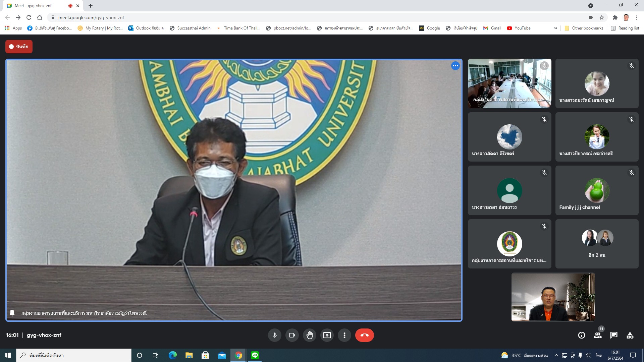Click Windows taskbar search box
The image size is (644, 362).
click(74, 355)
